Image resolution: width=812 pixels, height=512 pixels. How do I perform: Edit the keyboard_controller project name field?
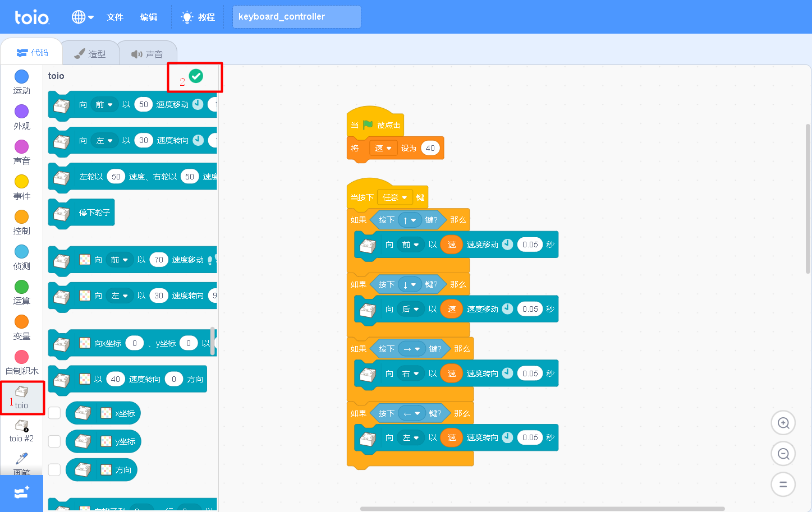tap(296, 17)
